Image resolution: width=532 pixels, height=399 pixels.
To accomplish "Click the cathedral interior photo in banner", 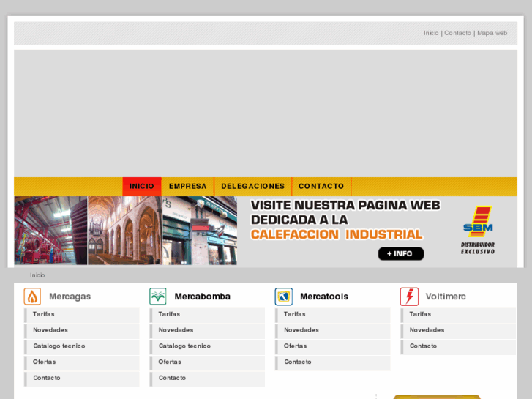I will pos(125,231).
